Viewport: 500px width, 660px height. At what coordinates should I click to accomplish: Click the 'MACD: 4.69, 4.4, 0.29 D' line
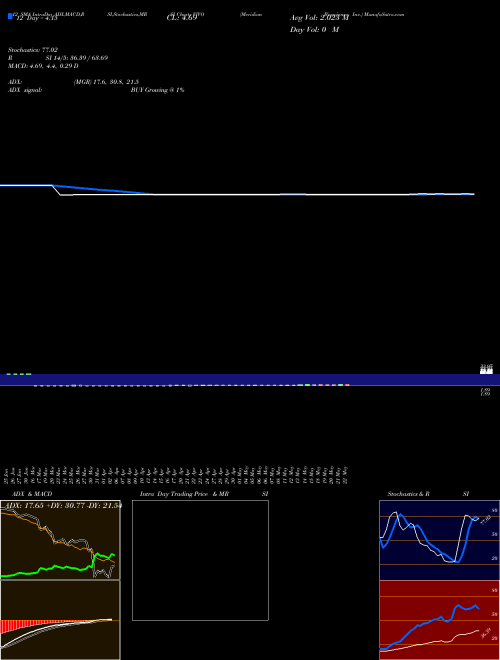click(43, 66)
